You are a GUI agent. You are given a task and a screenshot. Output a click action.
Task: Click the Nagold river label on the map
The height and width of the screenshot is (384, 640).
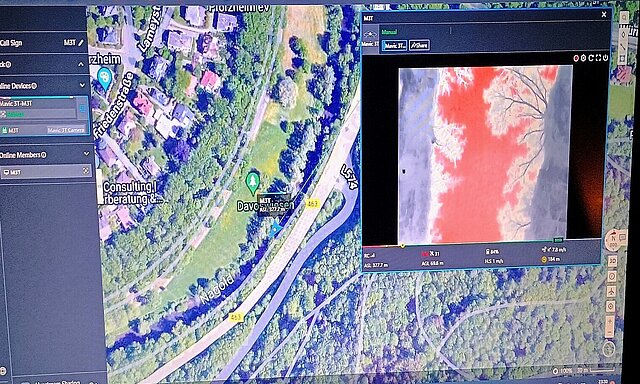pyautogui.click(x=217, y=289)
